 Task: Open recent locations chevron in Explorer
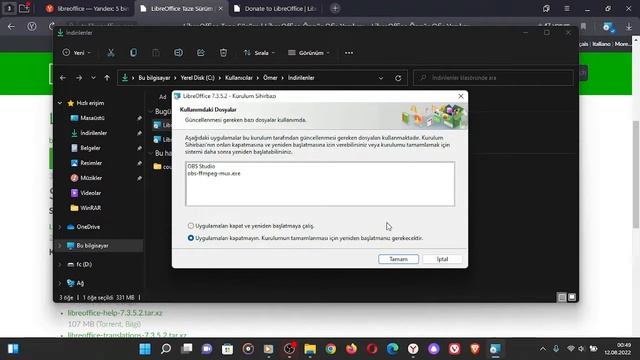tap(93, 78)
